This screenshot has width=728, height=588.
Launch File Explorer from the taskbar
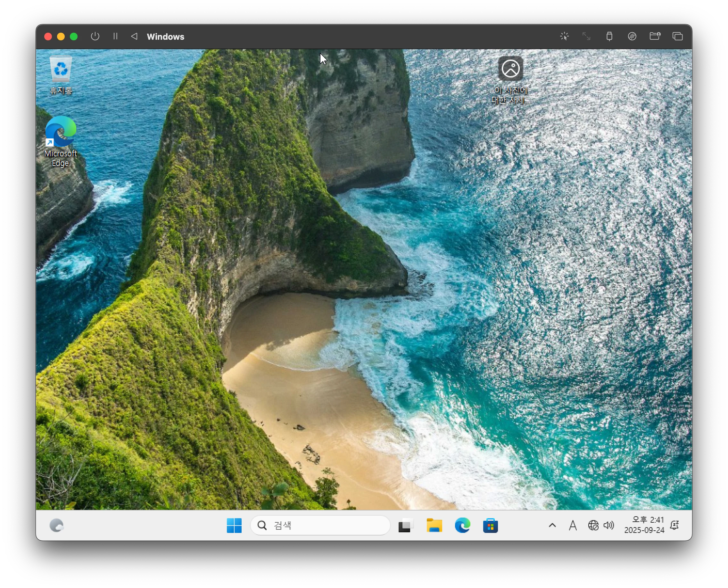click(434, 525)
